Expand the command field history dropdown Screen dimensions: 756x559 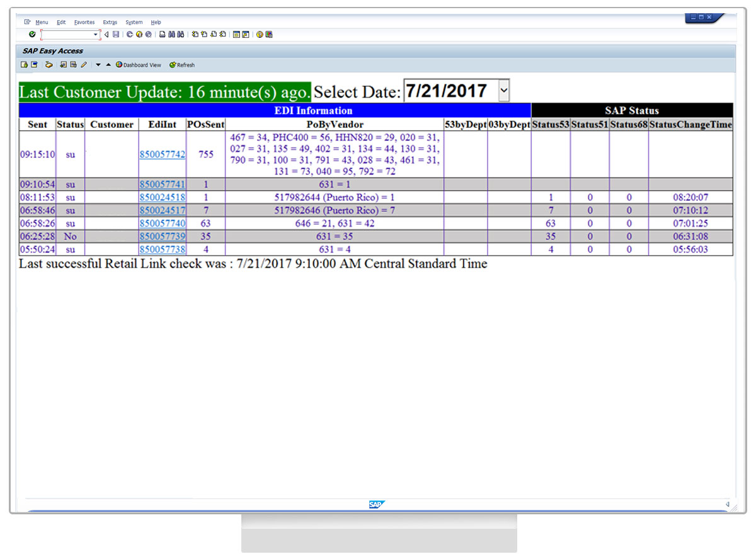point(96,35)
